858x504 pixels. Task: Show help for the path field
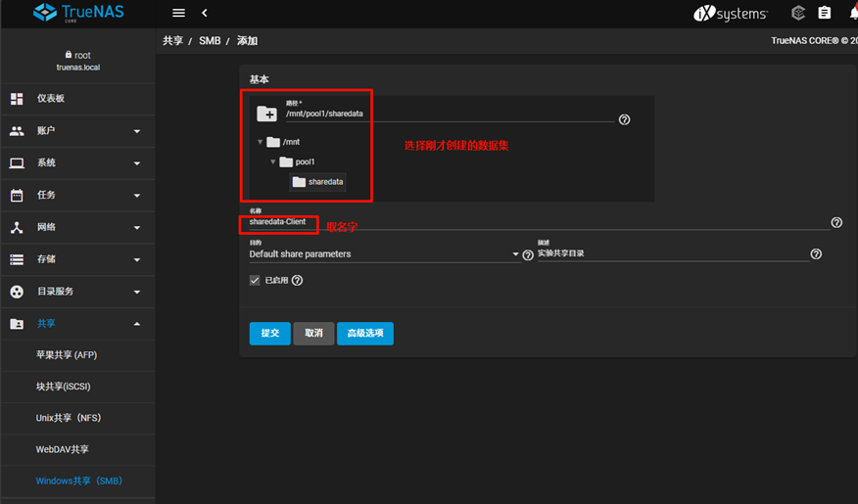click(624, 119)
